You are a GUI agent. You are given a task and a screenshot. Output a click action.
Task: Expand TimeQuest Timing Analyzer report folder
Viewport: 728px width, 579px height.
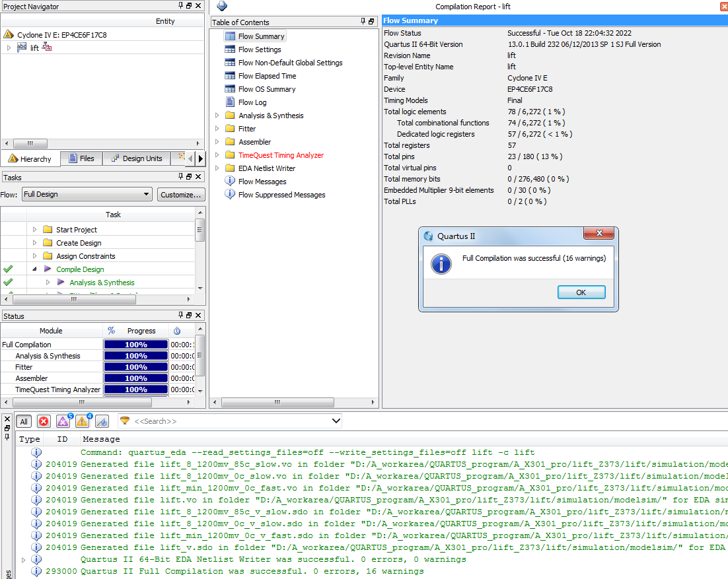[x=217, y=155]
